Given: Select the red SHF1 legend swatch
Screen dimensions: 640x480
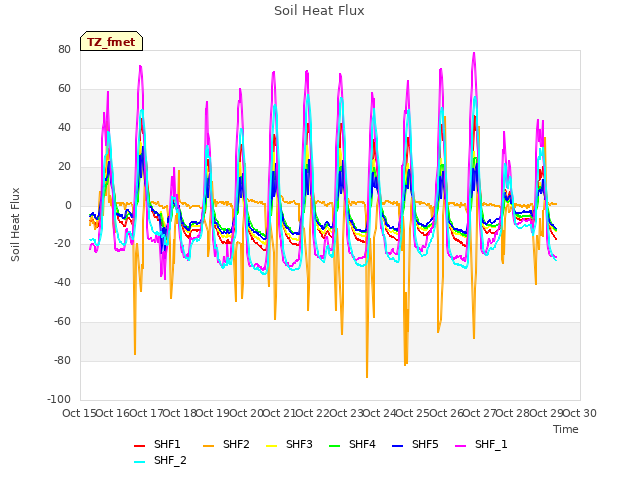Looking at the screenshot, I should coord(140,446).
